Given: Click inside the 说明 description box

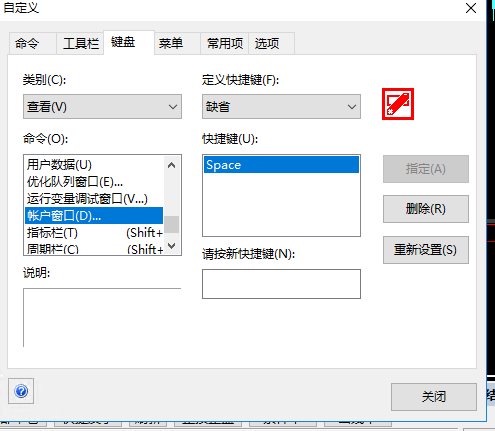Looking at the screenshot, I should (x=102, y=317).
